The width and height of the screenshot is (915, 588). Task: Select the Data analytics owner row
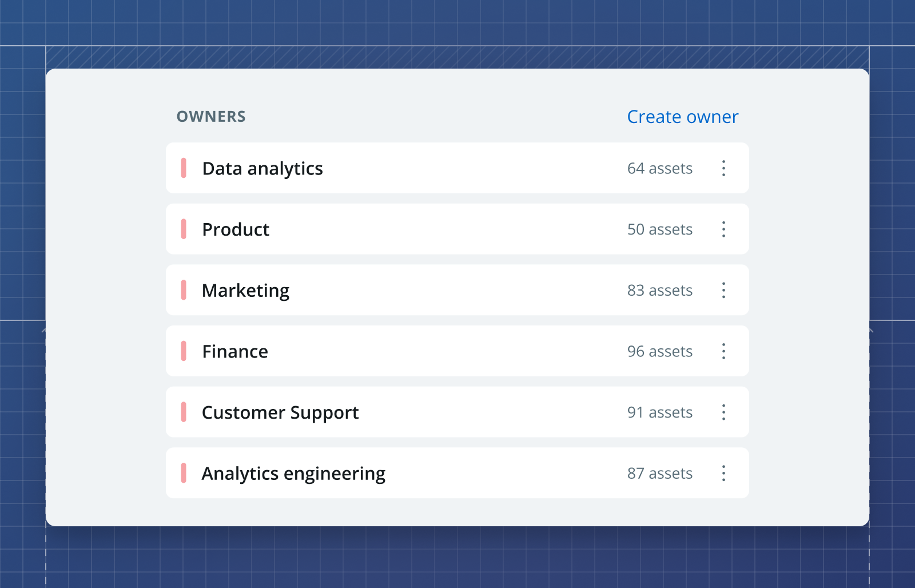tap(457, 168)
